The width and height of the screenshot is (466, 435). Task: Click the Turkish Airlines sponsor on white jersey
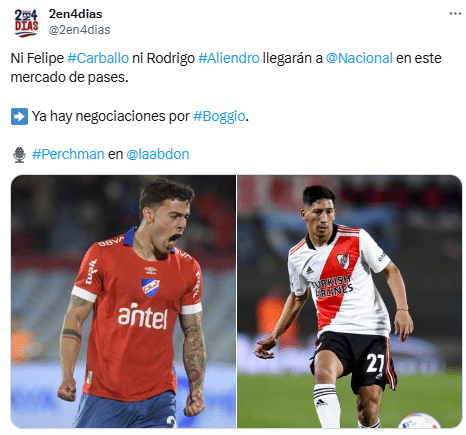point(332,286)
